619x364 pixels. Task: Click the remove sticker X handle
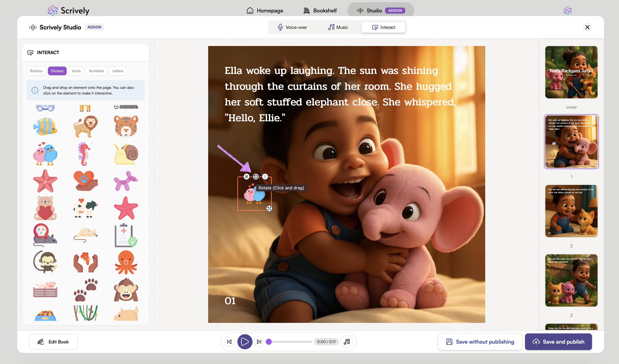tap(246, 177)
